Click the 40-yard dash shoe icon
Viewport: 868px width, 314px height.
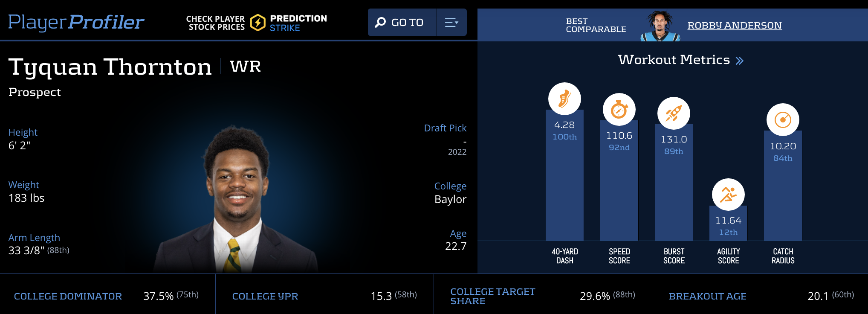[x=564, y=99]
